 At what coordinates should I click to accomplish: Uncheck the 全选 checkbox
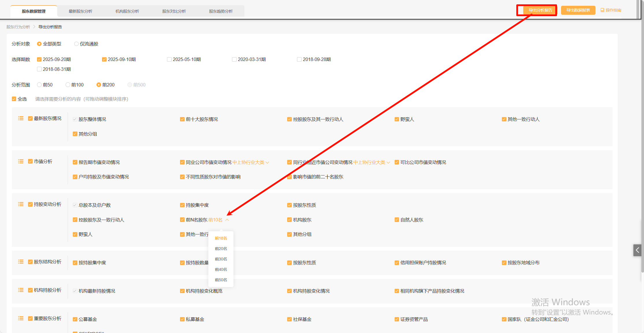(14, 99)
